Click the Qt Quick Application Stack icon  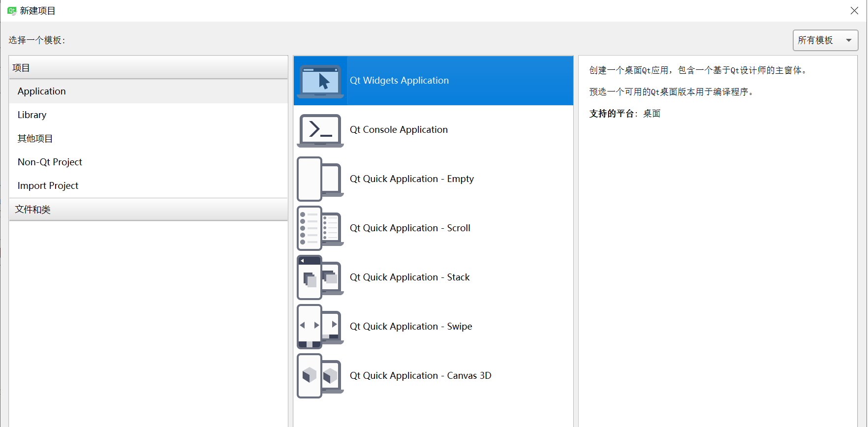point(320,277)
